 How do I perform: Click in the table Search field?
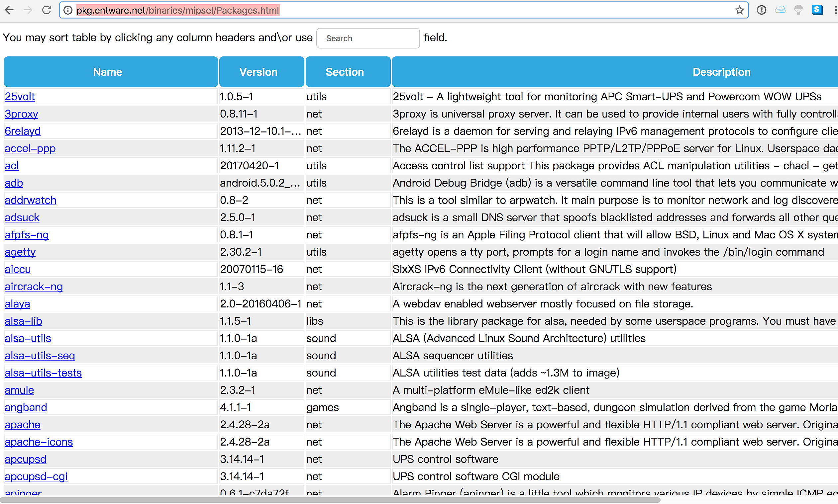[x=368, y=39]
